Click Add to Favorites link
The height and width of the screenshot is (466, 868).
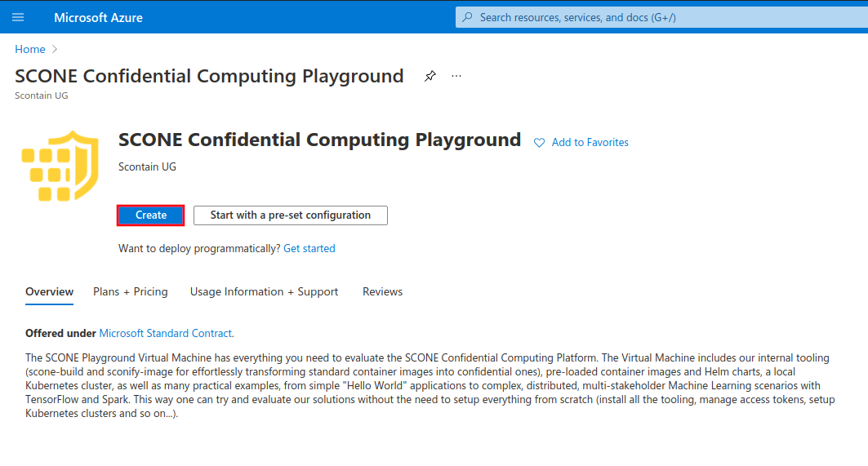click(590, 142)
